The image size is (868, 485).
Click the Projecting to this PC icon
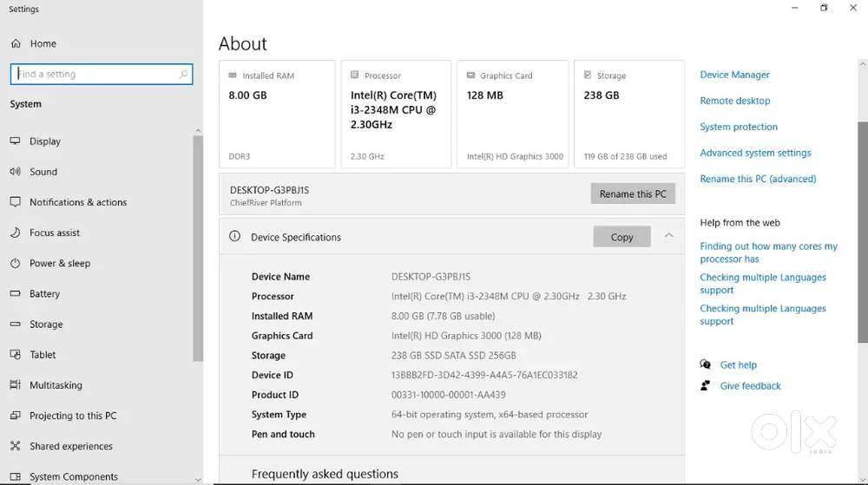coord(15,415)
